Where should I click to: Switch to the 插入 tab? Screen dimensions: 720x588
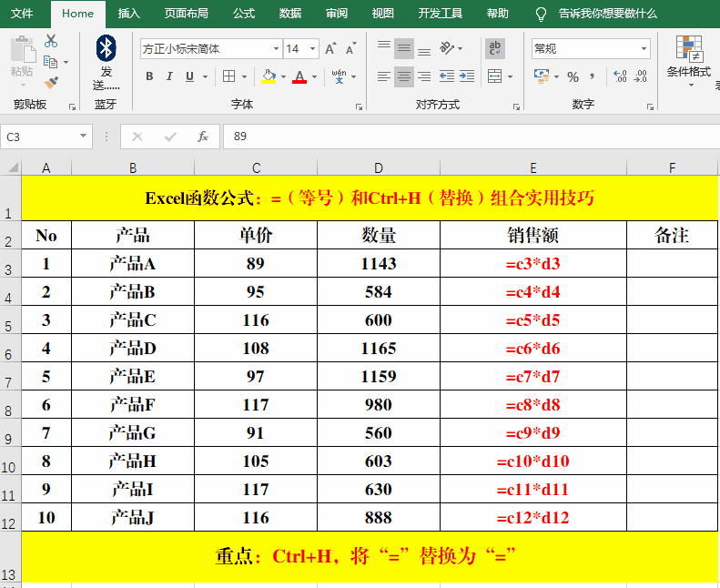(128, 14)
